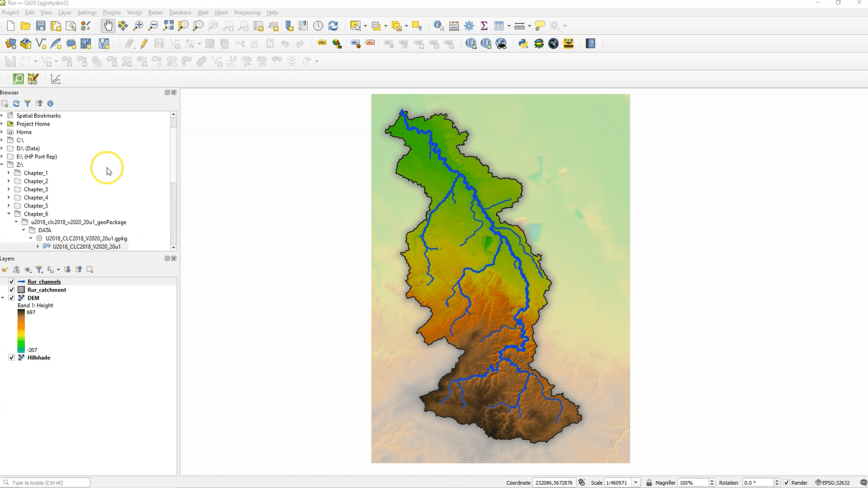Hide the Hillshade layer
The image size is (868, 488).
(11, 358)
